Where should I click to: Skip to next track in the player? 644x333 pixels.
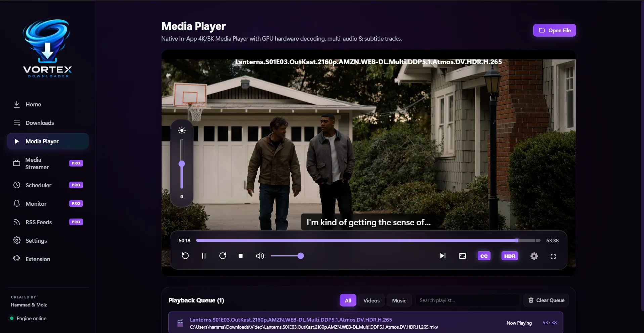click(443, 256)
